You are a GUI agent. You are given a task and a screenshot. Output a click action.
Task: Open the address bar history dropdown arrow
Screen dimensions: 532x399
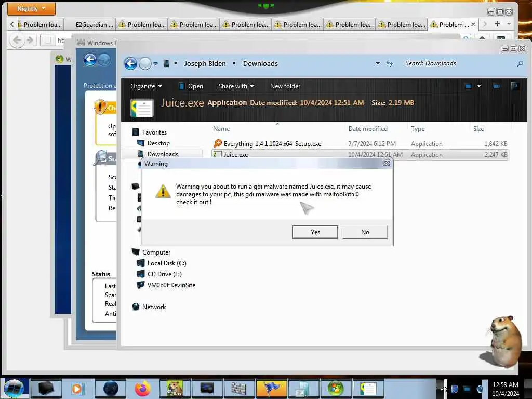[x=378, y=63]
